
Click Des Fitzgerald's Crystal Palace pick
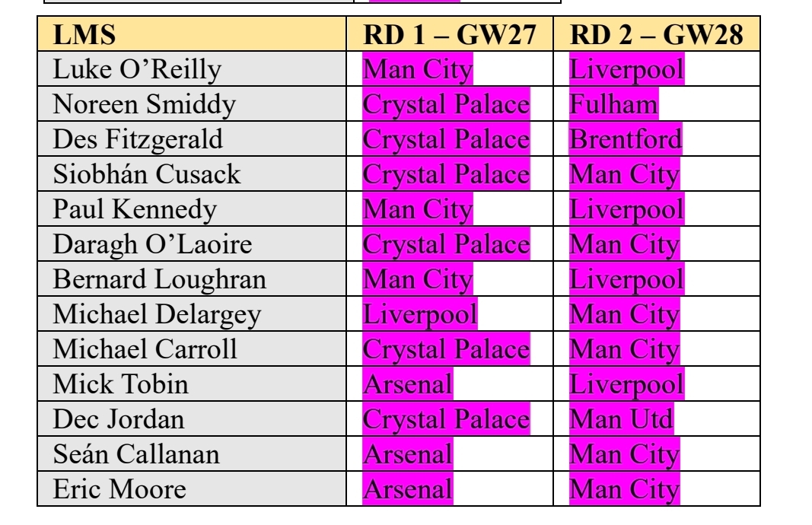click(x=445, y=139)
